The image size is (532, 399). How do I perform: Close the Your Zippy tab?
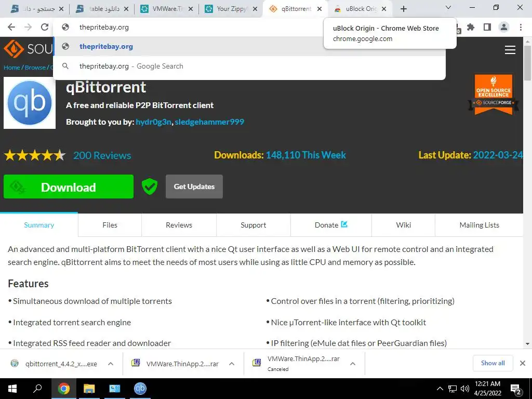tap(255, 9)
